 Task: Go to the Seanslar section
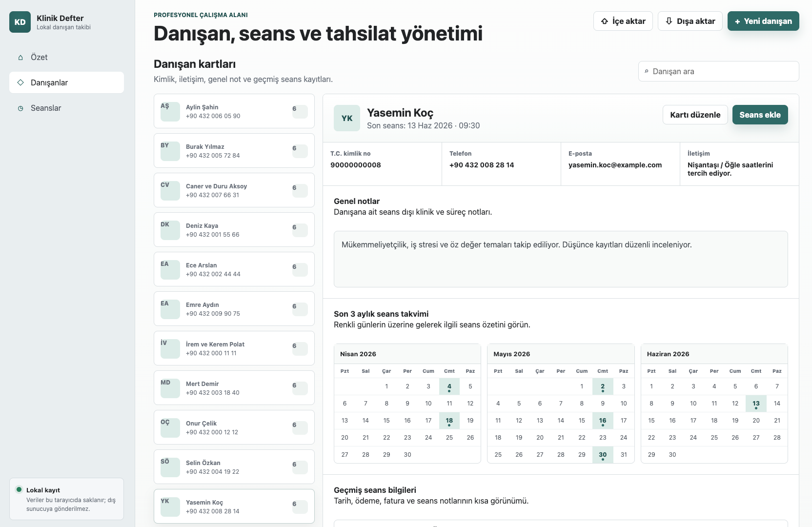tap(66, 108)
